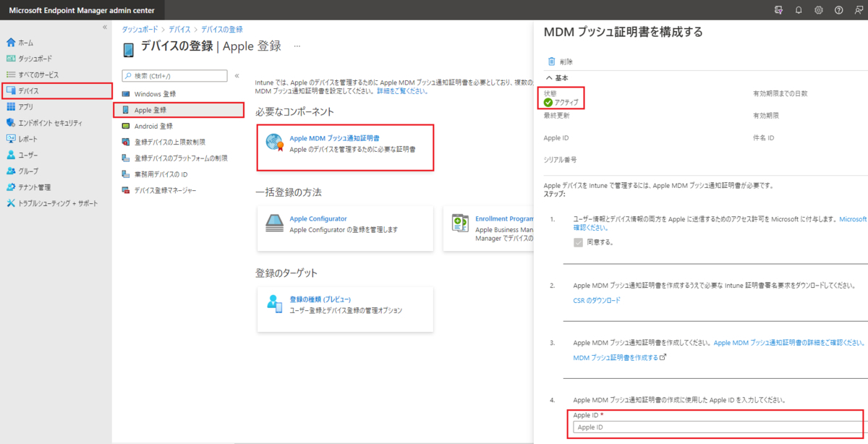Click MDM プッシュ証明書を作成する link

point(616,357)
